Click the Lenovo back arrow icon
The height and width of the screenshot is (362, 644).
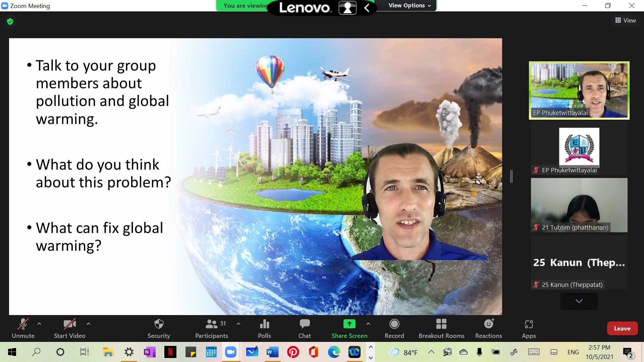(x=367, y=8)
